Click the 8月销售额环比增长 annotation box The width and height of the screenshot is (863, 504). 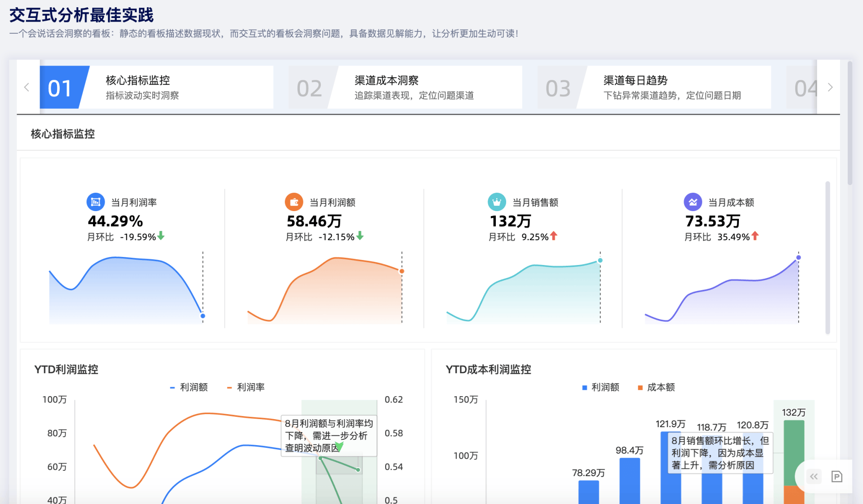[720, 453]
